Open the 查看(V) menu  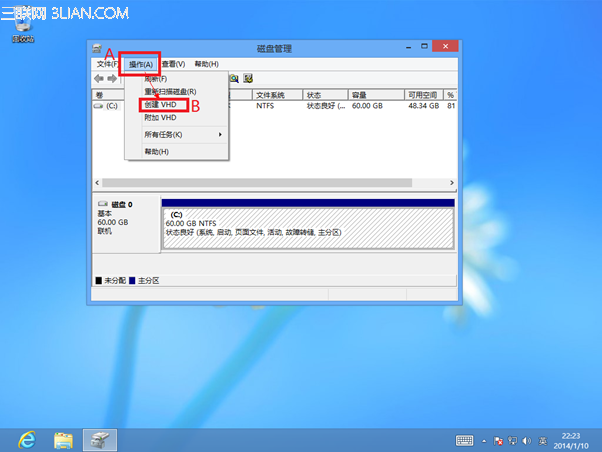[x=173, y=64]
